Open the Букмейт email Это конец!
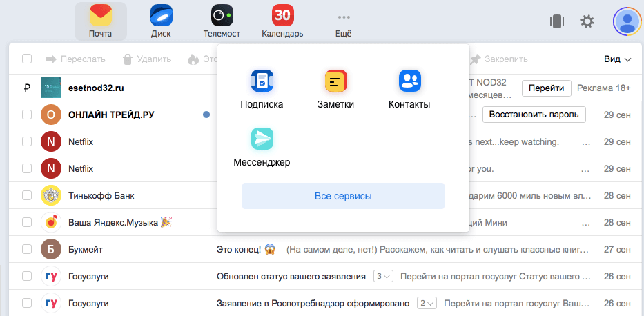644x316 pixels. pyautogui.click(x=246, y=249)
